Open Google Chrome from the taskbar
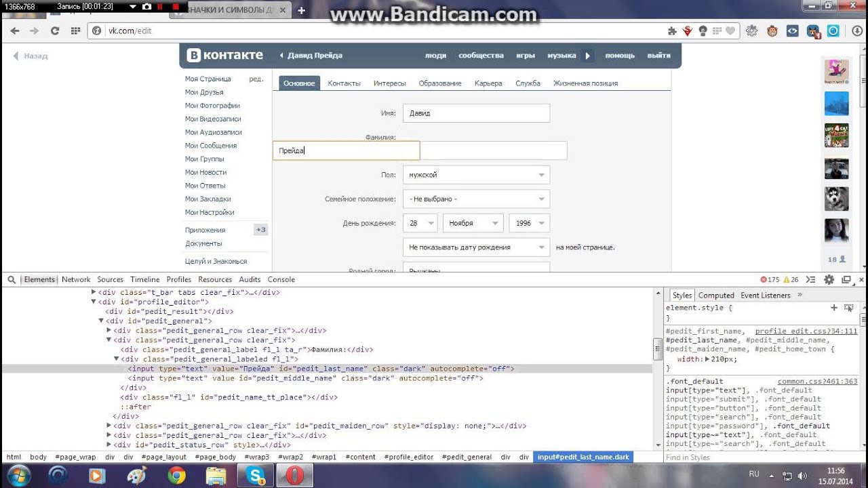868x488 pixels. tap(177, 475)
